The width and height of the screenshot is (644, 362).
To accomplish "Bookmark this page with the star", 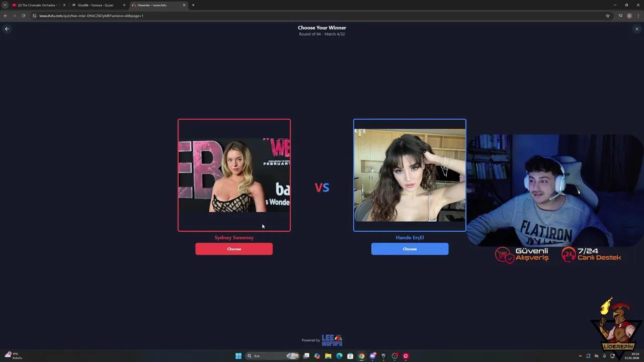I will point(607,16).
